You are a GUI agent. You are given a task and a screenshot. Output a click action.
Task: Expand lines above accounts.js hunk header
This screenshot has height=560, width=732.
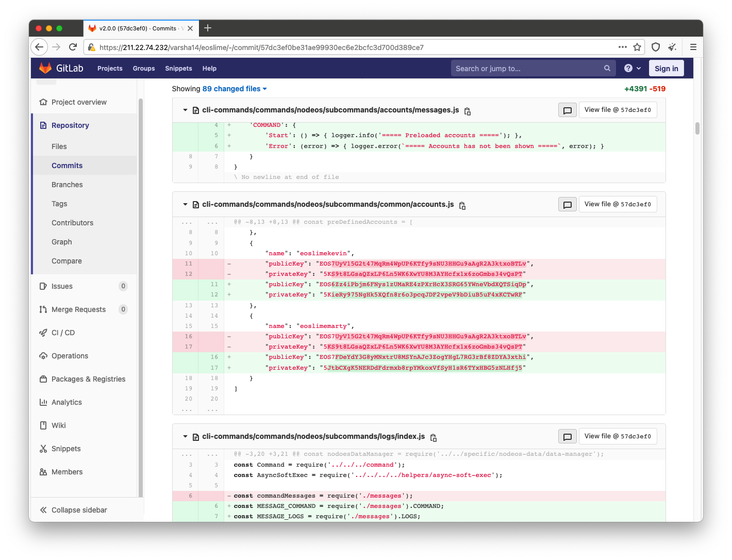[x=198, y=222]
